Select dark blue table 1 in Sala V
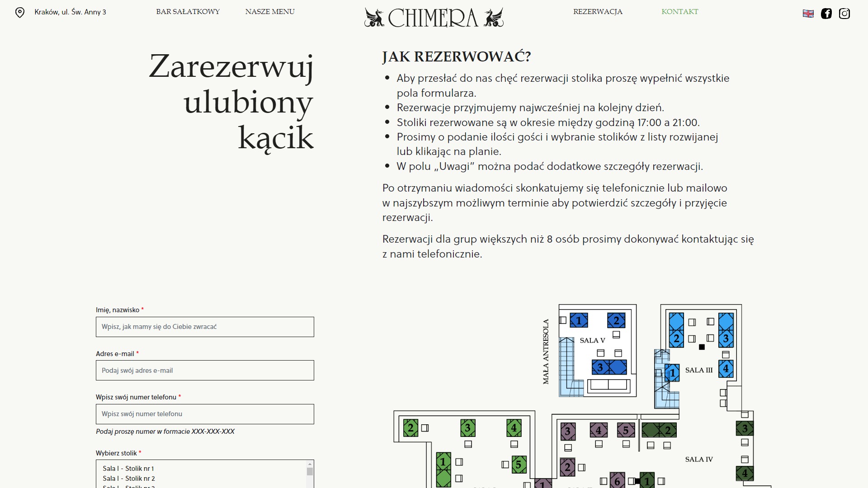 [579, 320]
